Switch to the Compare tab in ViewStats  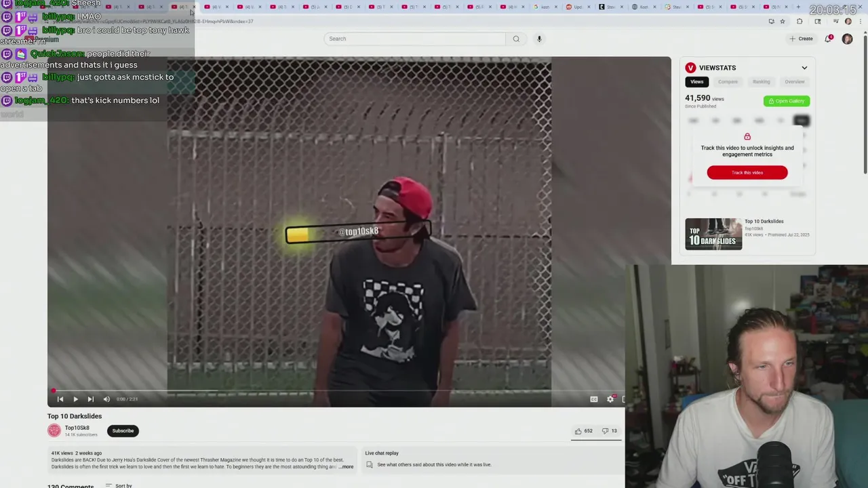tap(728, 82)
